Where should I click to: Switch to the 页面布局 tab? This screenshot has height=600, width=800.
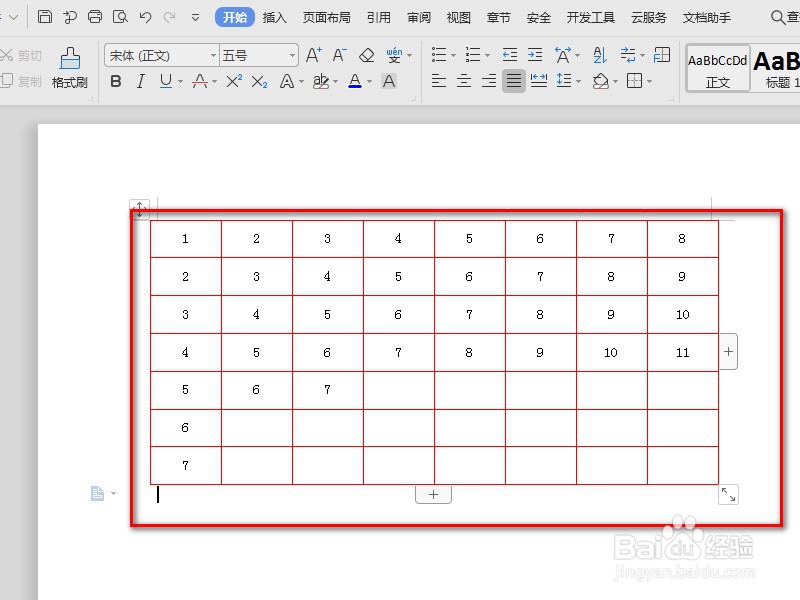click(x=327, y=17)
